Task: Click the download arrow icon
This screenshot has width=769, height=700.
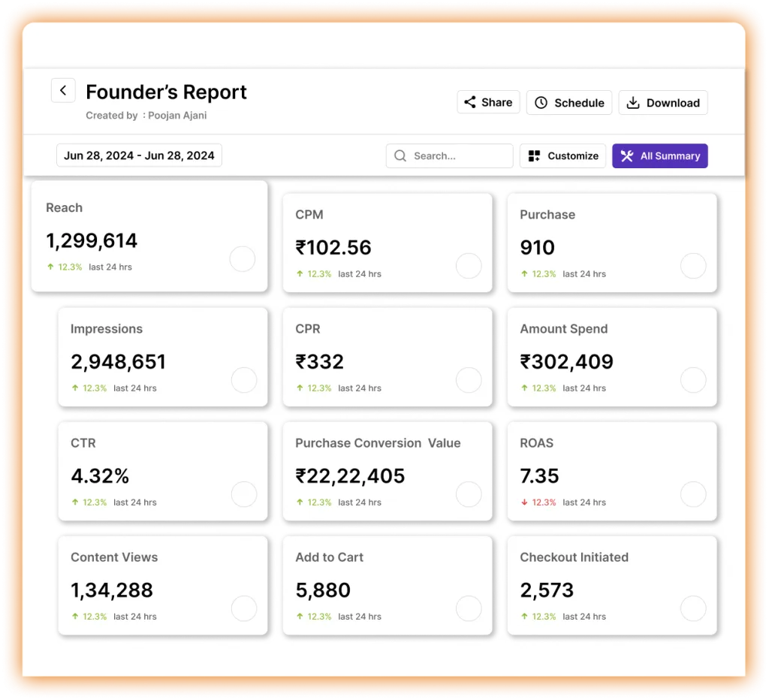Action: coord(633,103)
